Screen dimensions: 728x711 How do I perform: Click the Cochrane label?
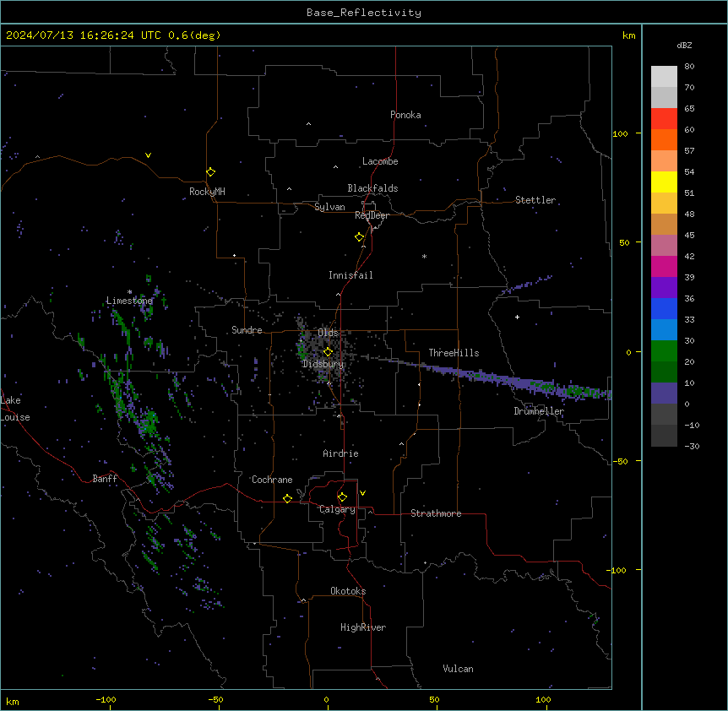coord(272,480)
